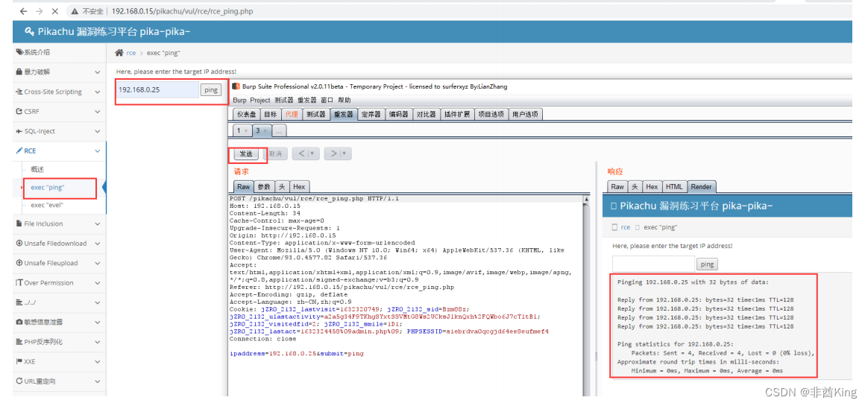
Task: Expand the Cross-Site Scripting section
Action: (x=60, y=92)
